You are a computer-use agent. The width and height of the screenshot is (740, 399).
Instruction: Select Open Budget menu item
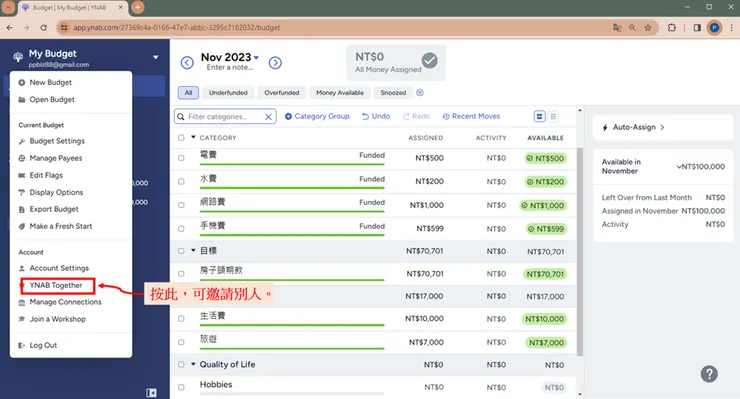[52, 100]
